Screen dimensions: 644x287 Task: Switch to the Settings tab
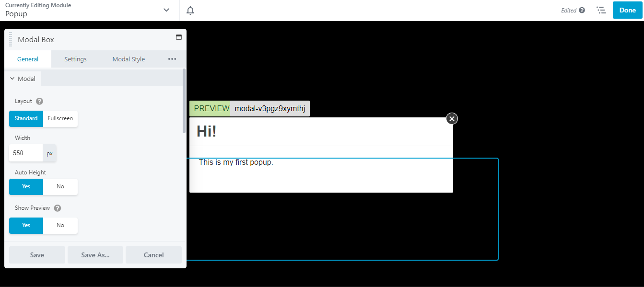point(75,59)
